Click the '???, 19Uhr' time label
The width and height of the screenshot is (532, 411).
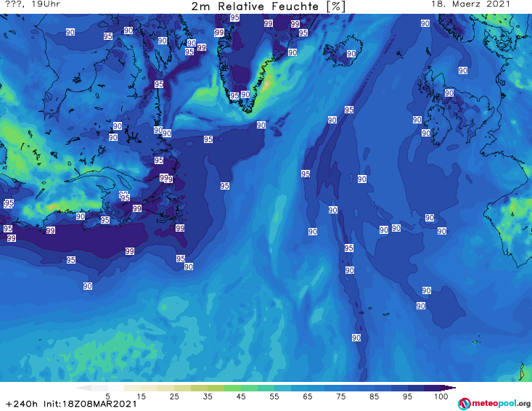pos(32,4)
